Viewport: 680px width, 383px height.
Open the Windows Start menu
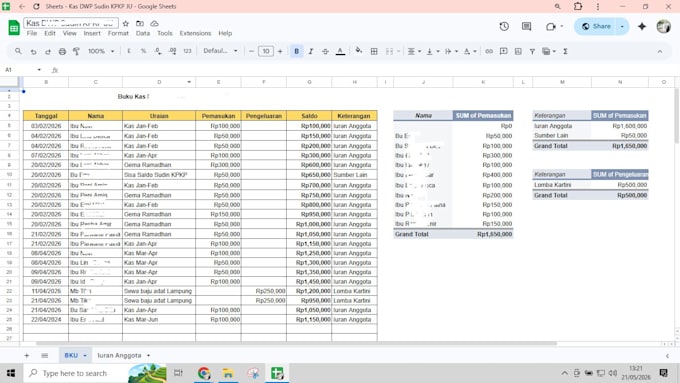click(x=11, y=373)
